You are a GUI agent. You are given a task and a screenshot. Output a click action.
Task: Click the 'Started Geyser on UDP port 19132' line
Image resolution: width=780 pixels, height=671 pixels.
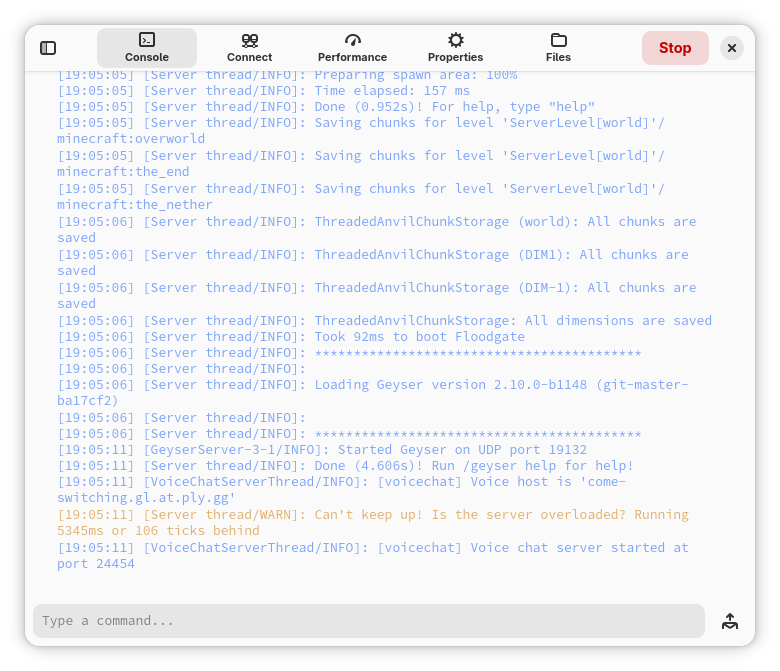click(x=322, y=450)
